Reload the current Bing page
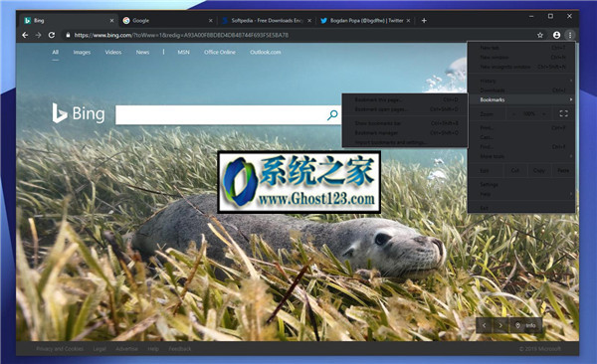The width and height of the screenshot is (597, 364). coord(52,35)
